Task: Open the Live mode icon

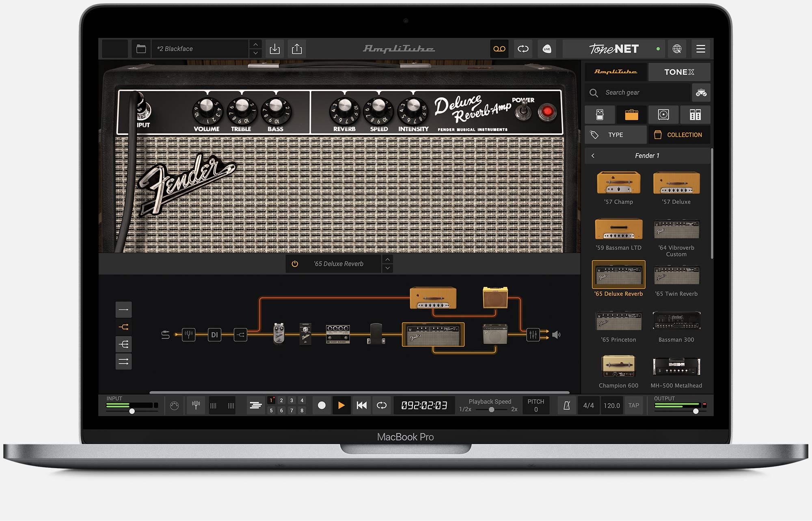Action: click(x=546, y=49)
